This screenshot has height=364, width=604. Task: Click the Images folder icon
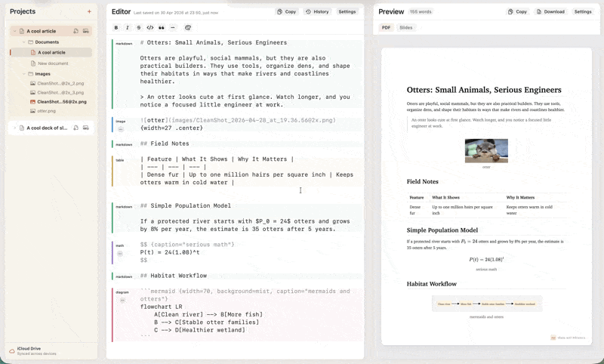(30, 74)
